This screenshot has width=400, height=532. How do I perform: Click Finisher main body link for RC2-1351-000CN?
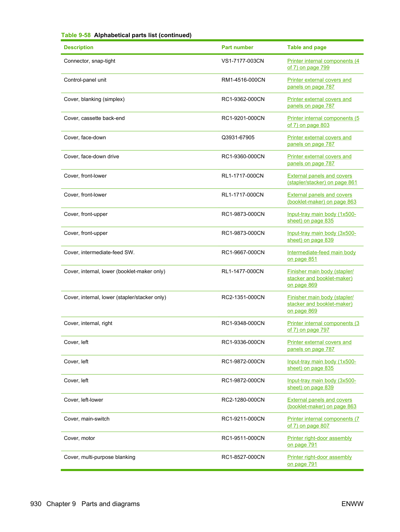(320, 304)
